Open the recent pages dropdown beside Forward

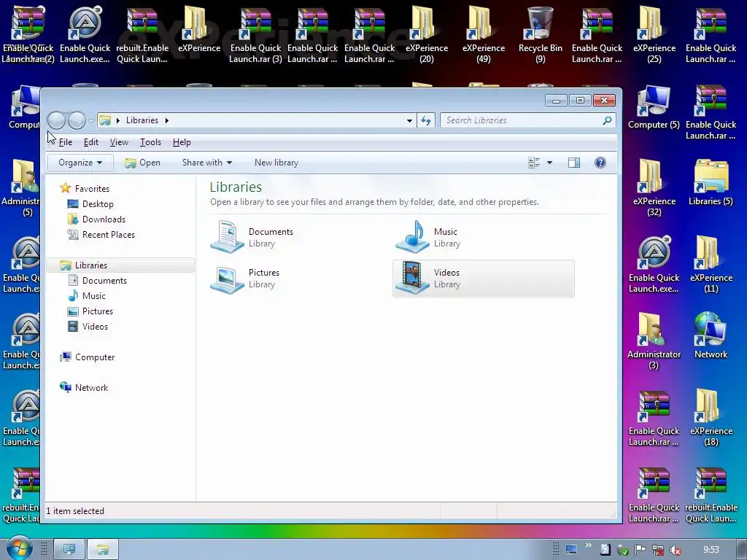(91, 120)
